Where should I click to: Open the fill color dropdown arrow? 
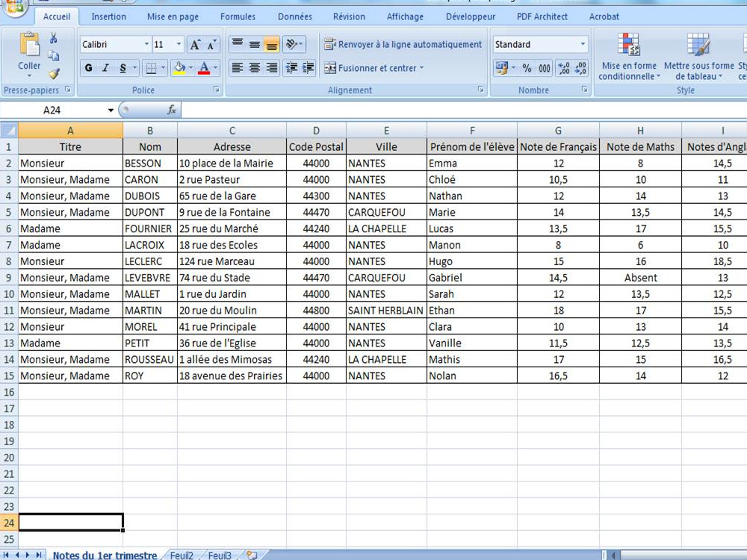[x=191, y=68]
